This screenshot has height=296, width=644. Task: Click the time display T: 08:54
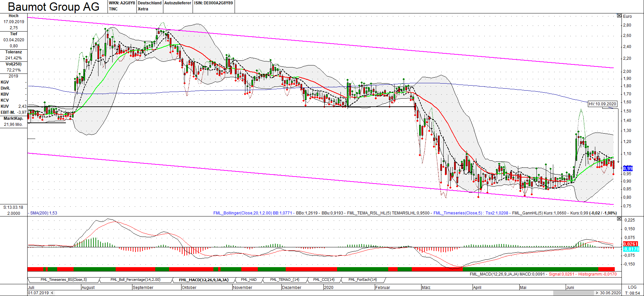632,293
